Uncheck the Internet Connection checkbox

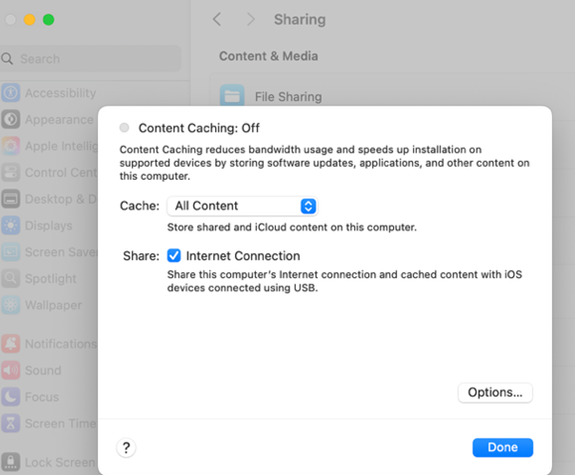pyautogui.click(x=174, y=256)
